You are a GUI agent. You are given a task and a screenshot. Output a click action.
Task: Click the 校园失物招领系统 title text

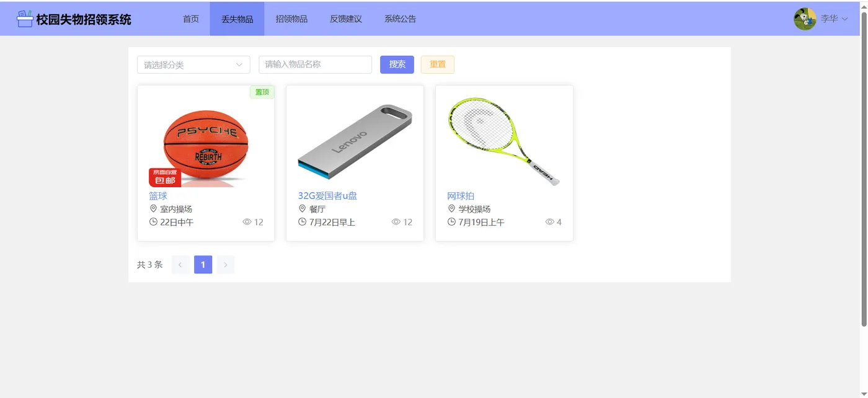[x=84, y=19]
